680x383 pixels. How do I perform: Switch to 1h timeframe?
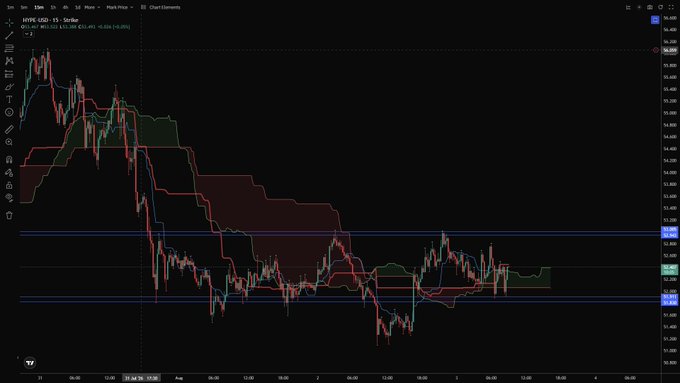tap(53, 7)
